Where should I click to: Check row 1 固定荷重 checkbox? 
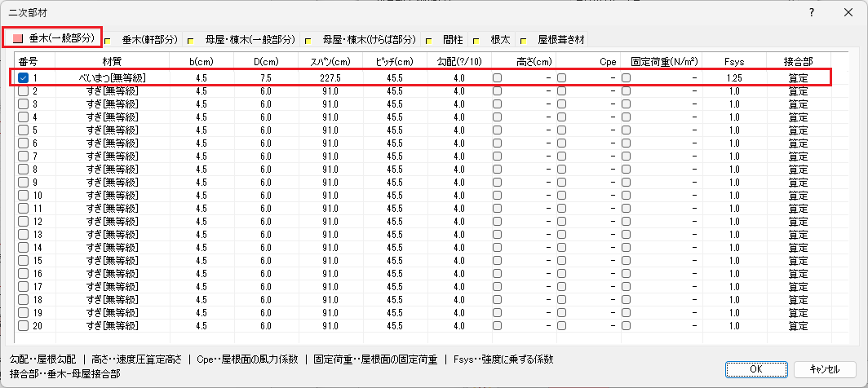click(x=627, y=77)
